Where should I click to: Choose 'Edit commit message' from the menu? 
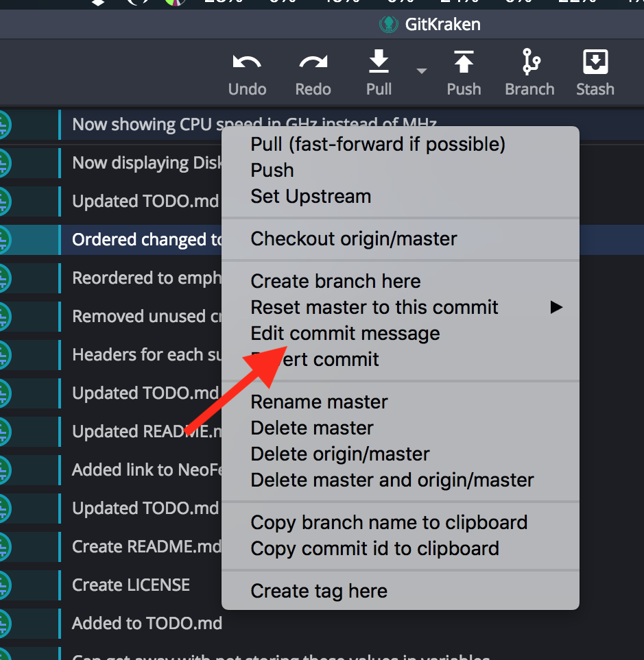click(x=345, y=333)
